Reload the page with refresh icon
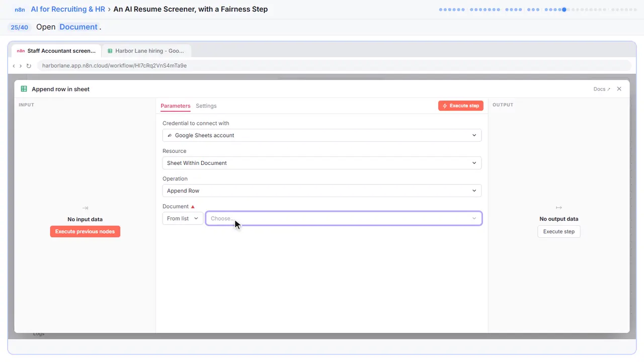Viewport: 644px width, 362px height. 29,66
